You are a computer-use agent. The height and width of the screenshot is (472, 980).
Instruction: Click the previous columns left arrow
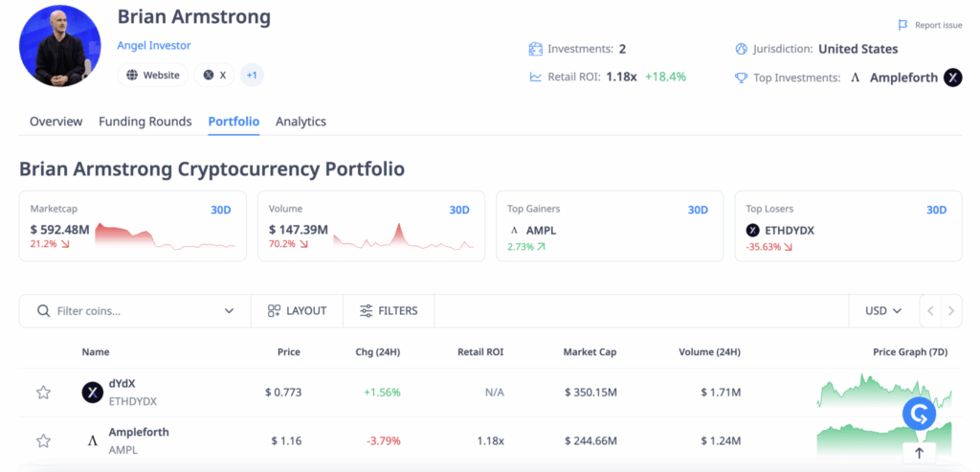tap(930, 311)
